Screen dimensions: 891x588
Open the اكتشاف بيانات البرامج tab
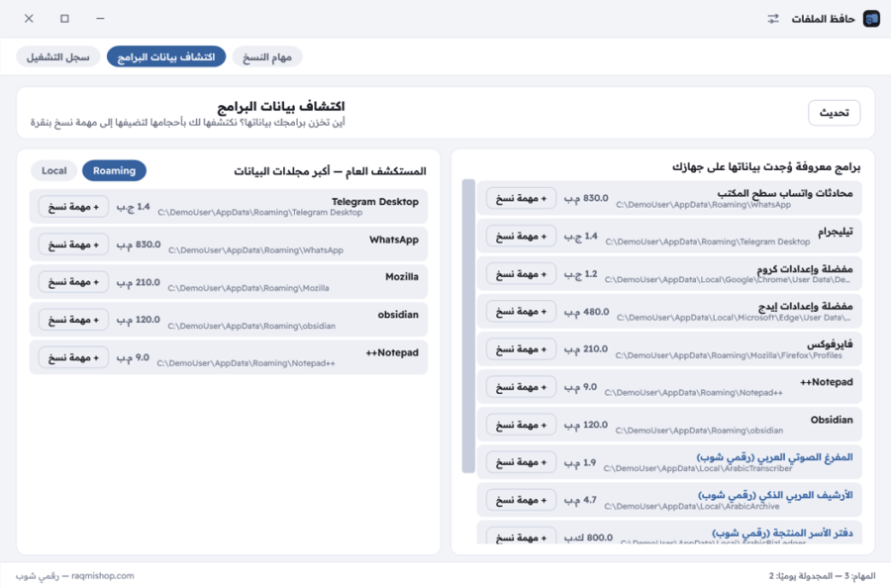coord(166,56)
